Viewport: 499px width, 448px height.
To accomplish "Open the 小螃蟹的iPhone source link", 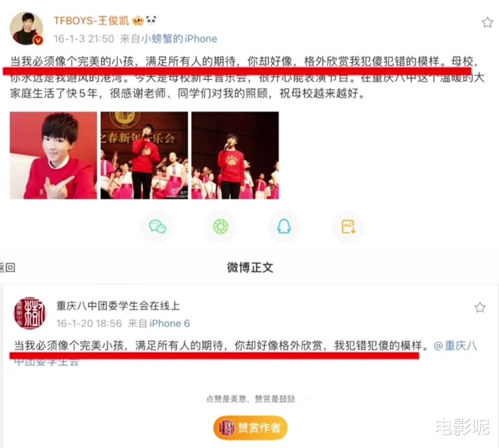I will (179, 39).
